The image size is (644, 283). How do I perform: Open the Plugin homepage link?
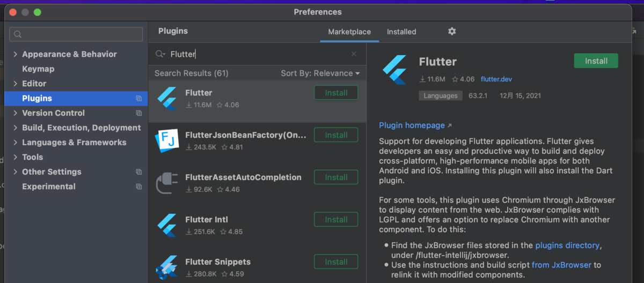tap(412, 125)
